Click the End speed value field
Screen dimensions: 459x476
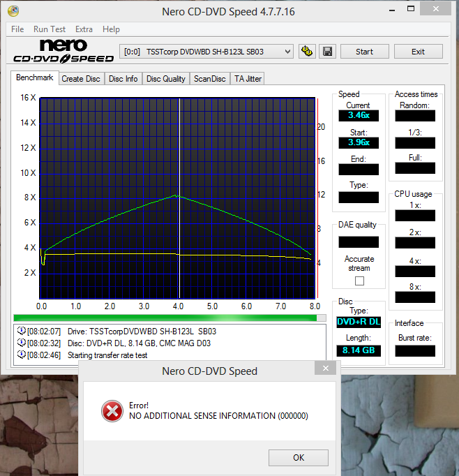(x=359, y=170)
